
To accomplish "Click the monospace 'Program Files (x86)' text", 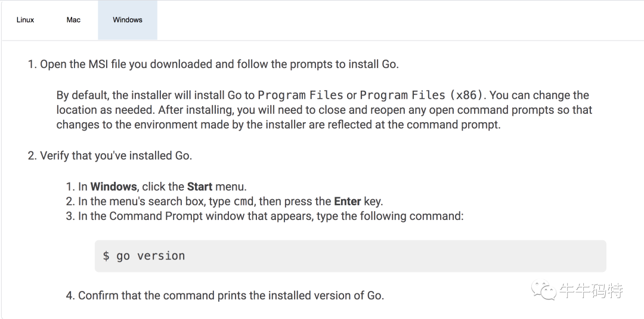I will click(x=423, y=95).
